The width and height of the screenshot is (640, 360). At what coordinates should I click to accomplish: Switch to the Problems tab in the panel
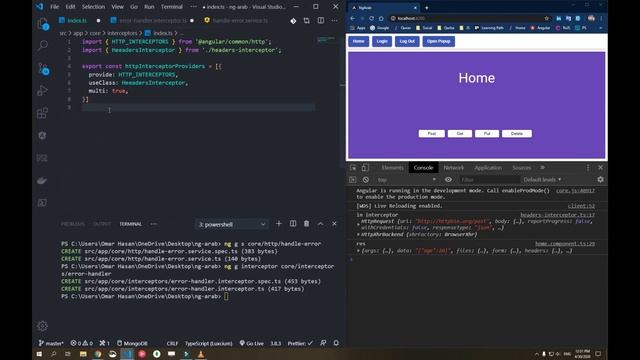[x=73, y=224]
